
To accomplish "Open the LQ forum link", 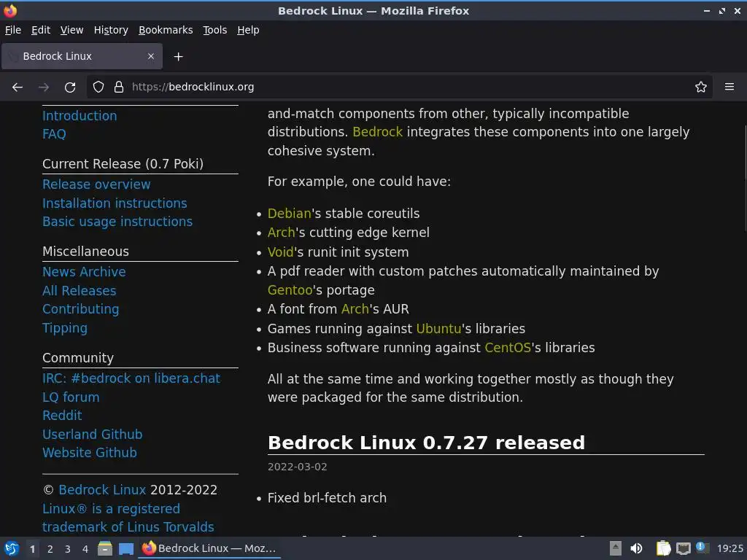I will click(x=71, y=397).
